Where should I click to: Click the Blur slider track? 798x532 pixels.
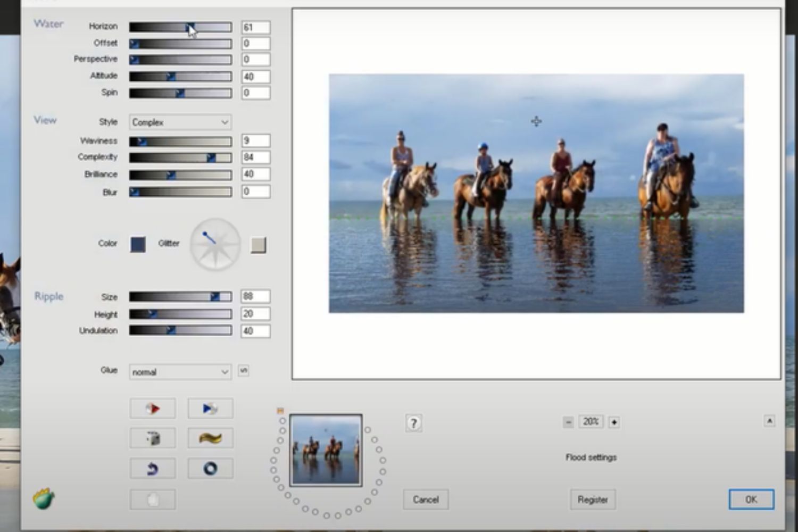pos(180,192)
